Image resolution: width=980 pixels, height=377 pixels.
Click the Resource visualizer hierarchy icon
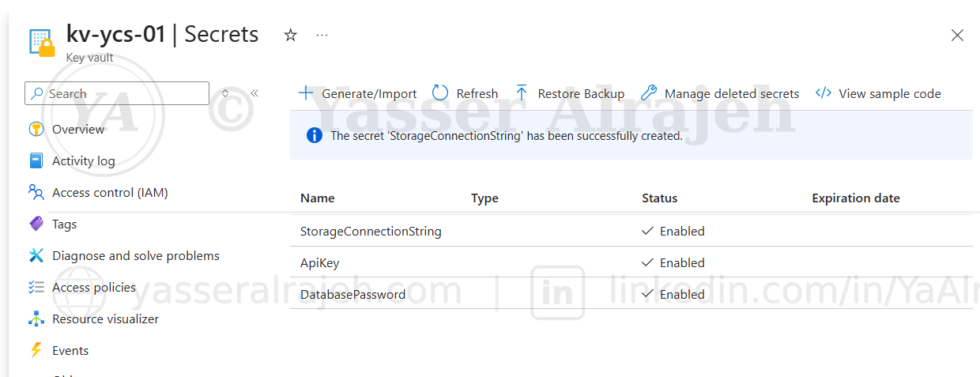[x=36, y=319]
